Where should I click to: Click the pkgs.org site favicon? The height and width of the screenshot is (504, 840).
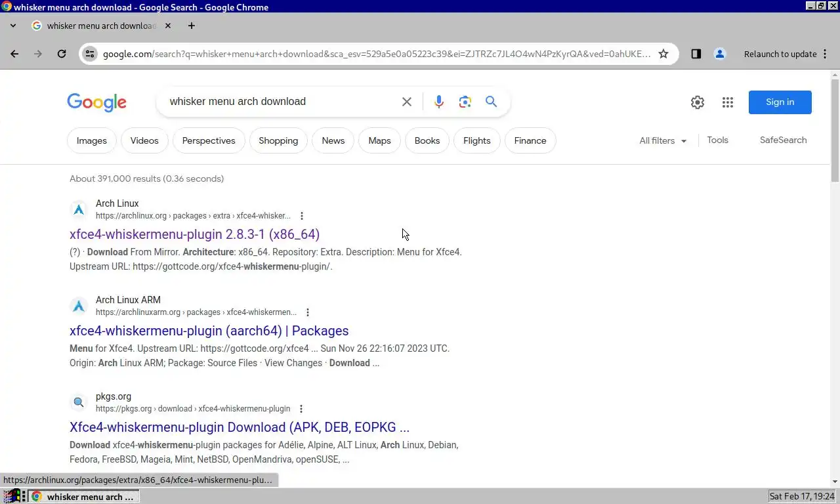point(79,402)
